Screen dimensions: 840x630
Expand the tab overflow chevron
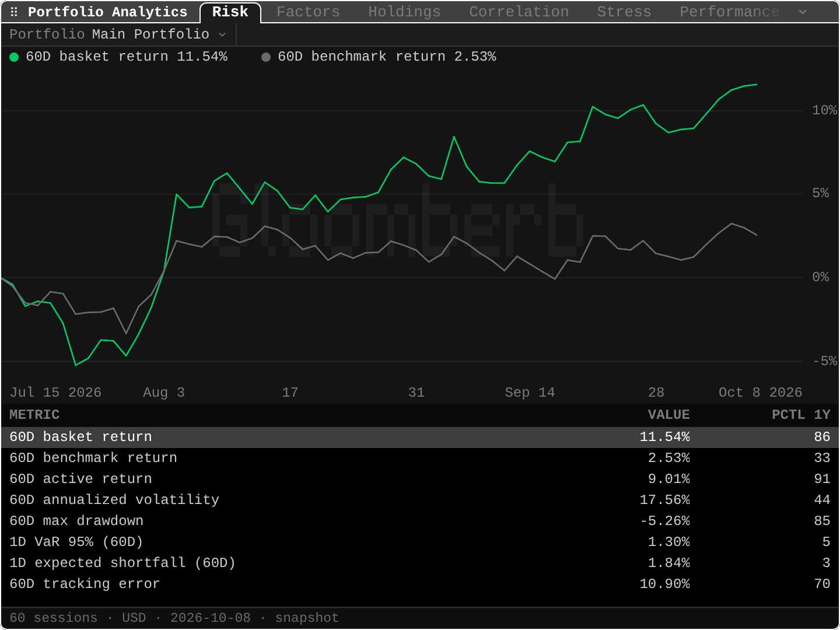[803, 12]
